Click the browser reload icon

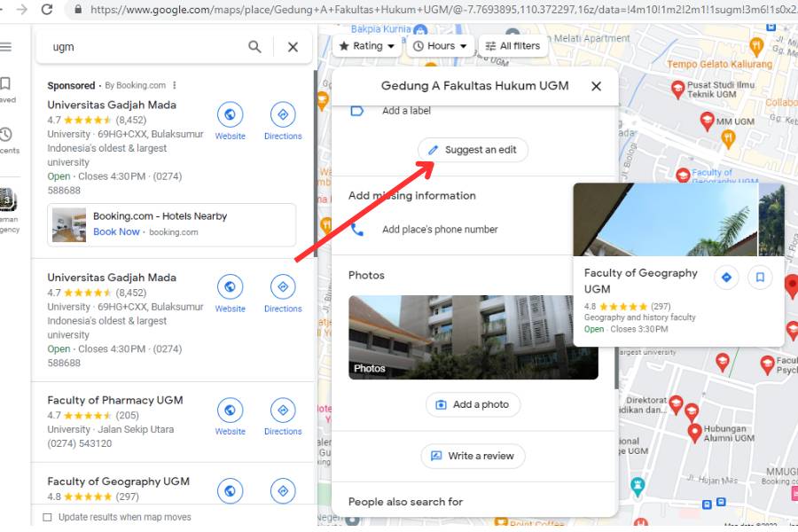(x=47, y=9)
